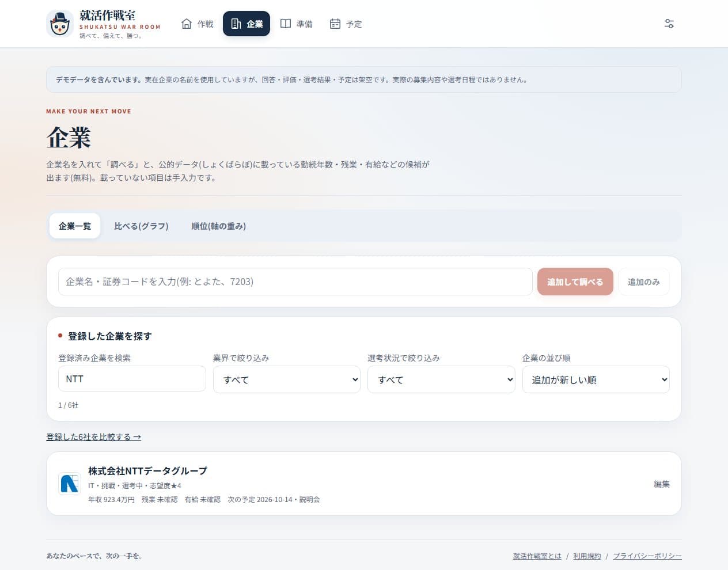This screenshot has height=570, width=728.
Task: Click the owl mascot logo
Action: (x=59, y=24)
